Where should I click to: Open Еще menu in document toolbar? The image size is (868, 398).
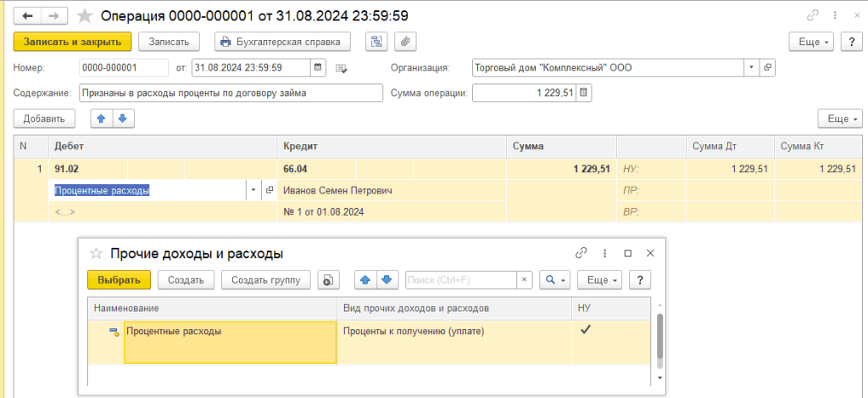click(811, 42)
